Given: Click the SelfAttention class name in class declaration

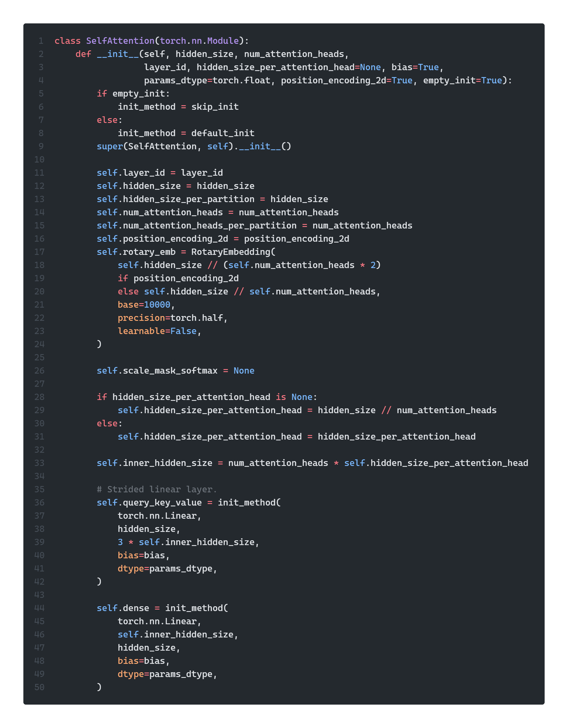Looking at the screenshot, I should tap(120, 41).
